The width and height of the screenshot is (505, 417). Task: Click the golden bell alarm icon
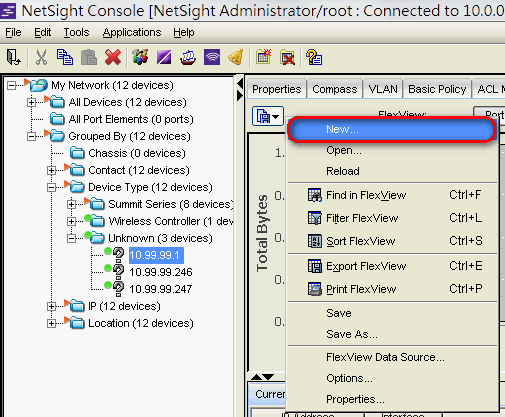click(x=236, y=57)
